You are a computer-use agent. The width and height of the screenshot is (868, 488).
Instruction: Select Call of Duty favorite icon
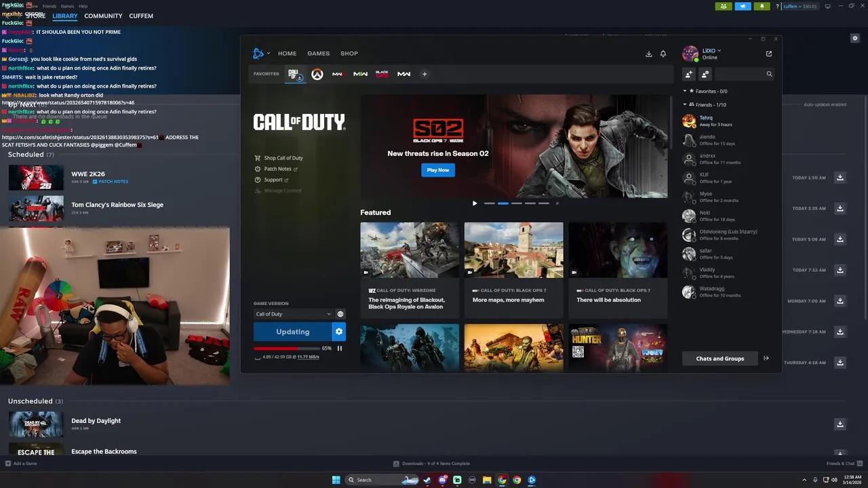(x=294, y=74)
